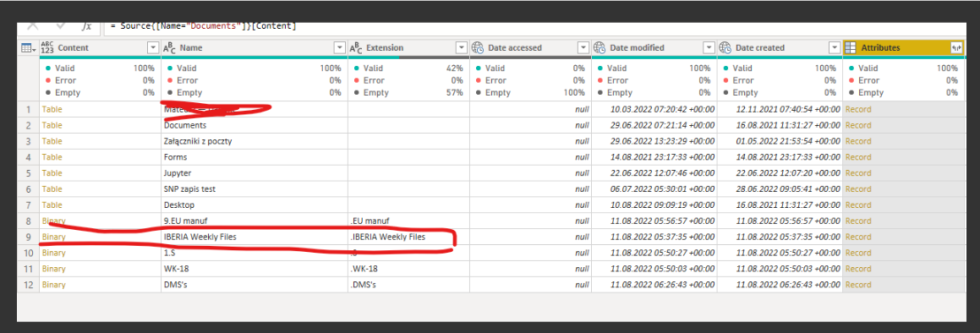Open the Date modified column filter dropdown
The width and height of the screenshot is (980, 333).
point(709,47)
